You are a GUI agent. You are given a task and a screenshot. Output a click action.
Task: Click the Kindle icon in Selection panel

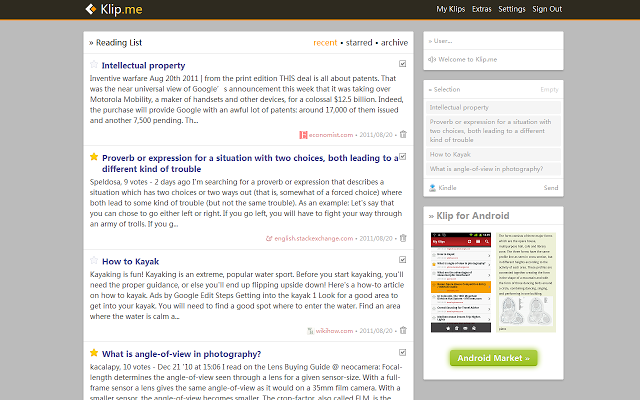(x=432, y=188)
